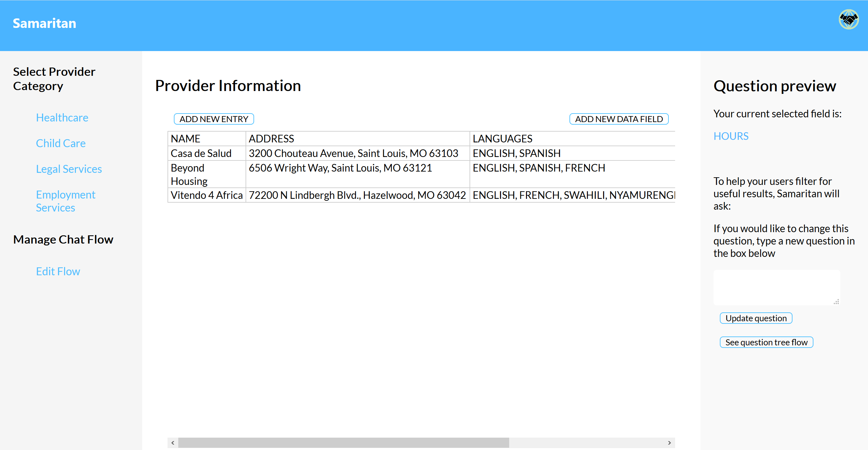The width and height of the screenshot is (868, 450).
Task: Click the handshake globe logo icon
Action: coord(848,20)
